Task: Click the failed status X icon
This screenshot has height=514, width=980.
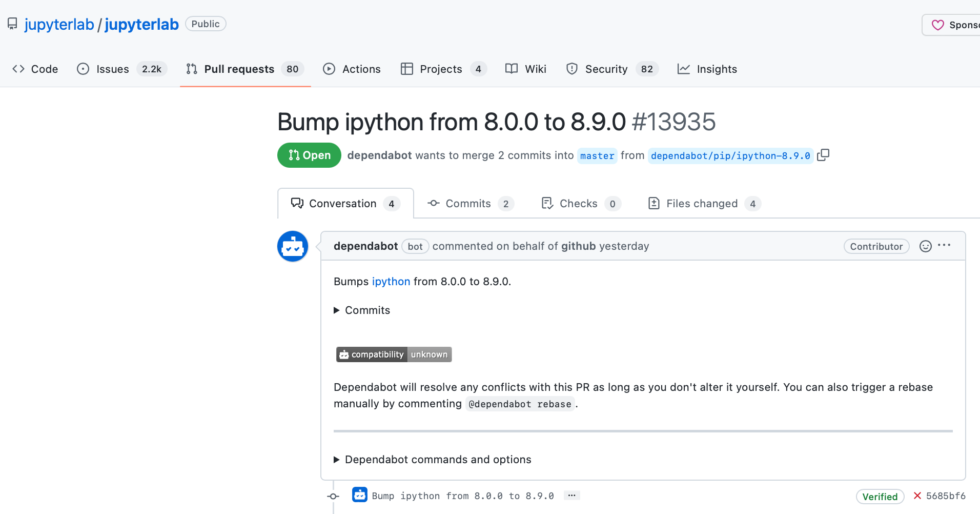Action: [917, 496]
